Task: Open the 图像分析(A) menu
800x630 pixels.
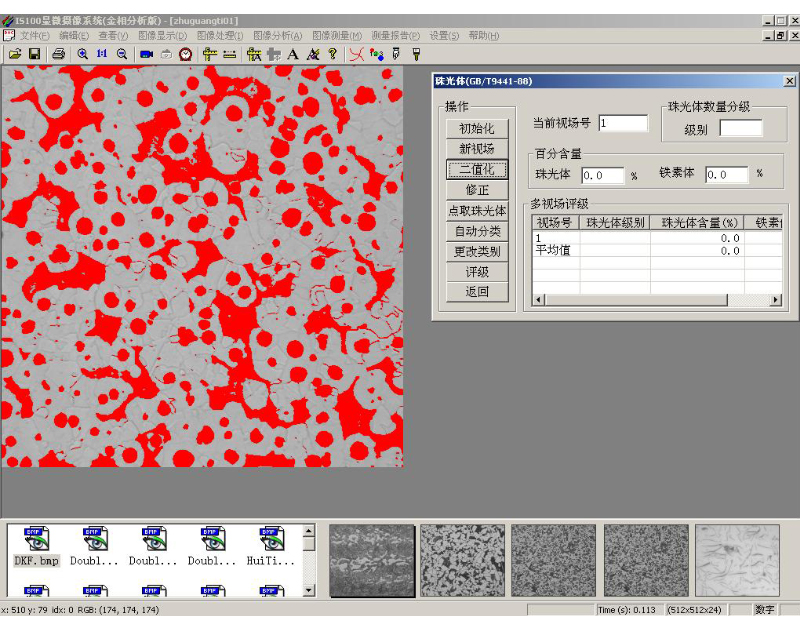Action: [278, 36]
